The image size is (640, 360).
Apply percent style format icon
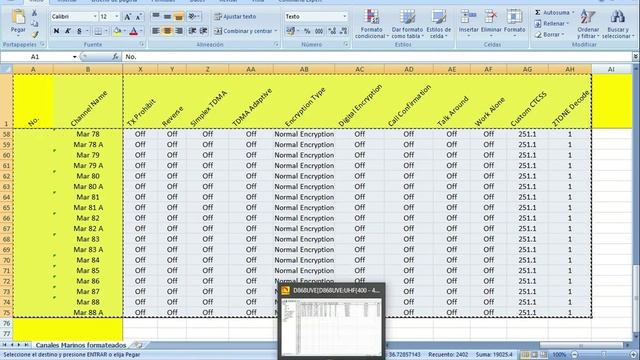tap(307, 31)
